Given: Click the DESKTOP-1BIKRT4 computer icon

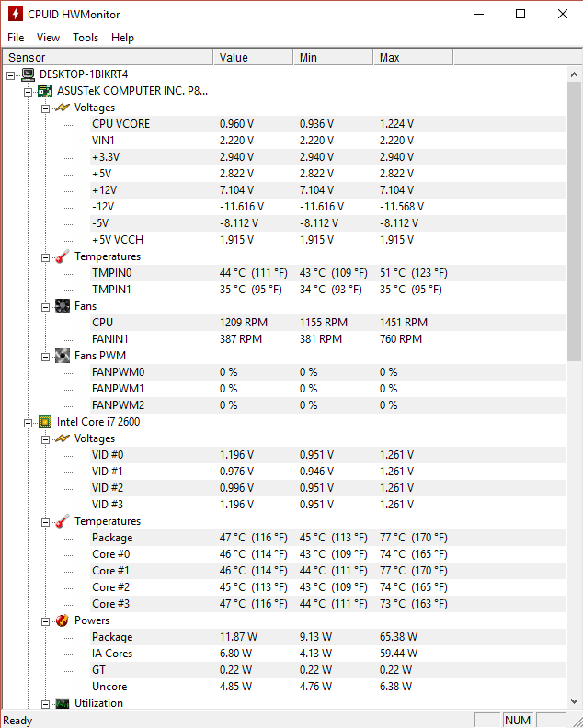Looking at the screenshot, I should point(28,74).
